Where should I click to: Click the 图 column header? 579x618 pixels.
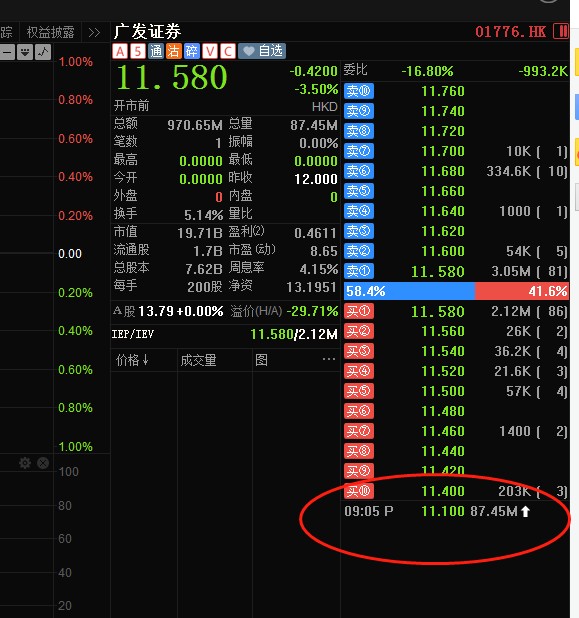tap(261, 360)
